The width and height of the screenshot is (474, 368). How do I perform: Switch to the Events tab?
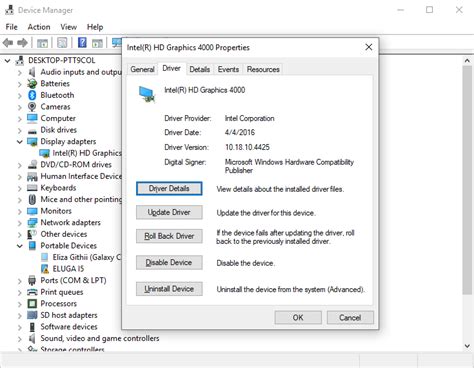[228, 69]
